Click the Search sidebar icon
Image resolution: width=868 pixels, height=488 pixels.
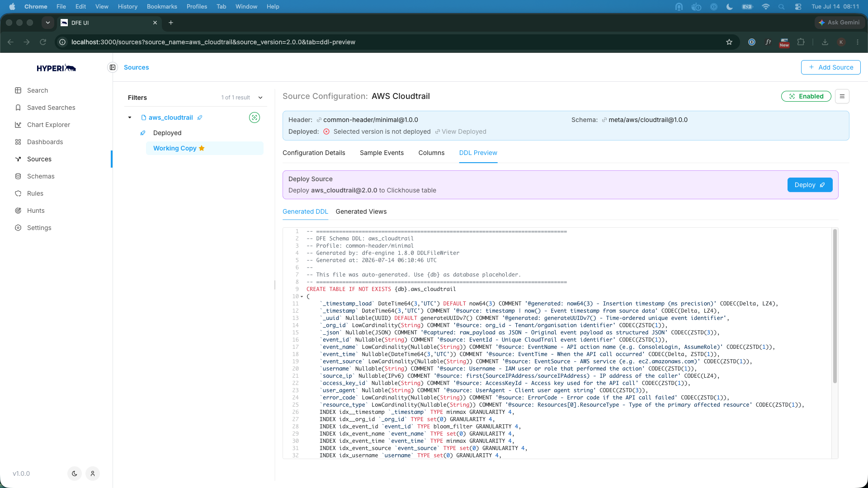(x=18, y=90)
